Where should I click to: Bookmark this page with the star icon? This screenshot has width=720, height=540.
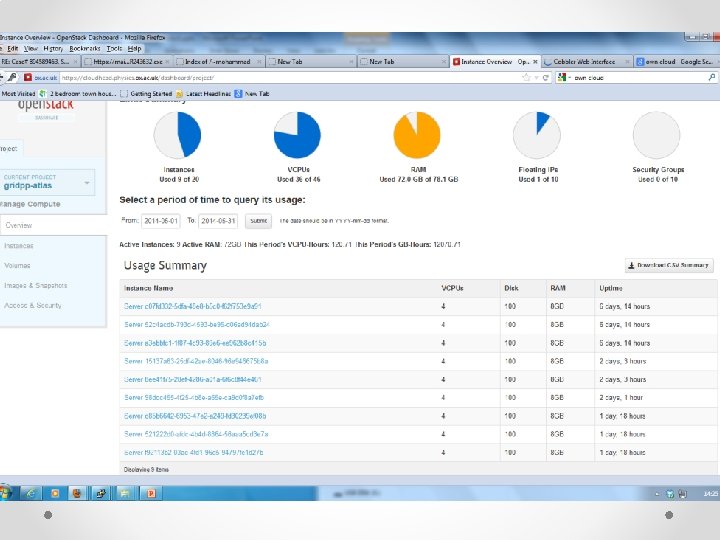pos(526,78)
